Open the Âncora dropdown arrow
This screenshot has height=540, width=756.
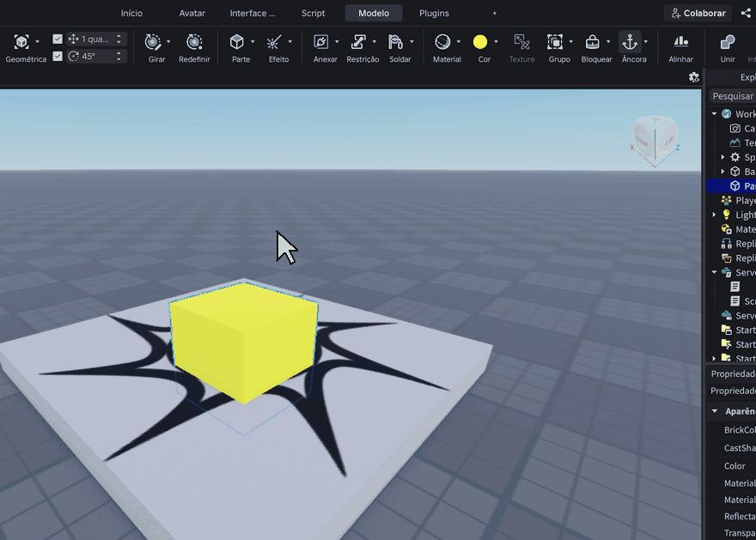[645, 42]
